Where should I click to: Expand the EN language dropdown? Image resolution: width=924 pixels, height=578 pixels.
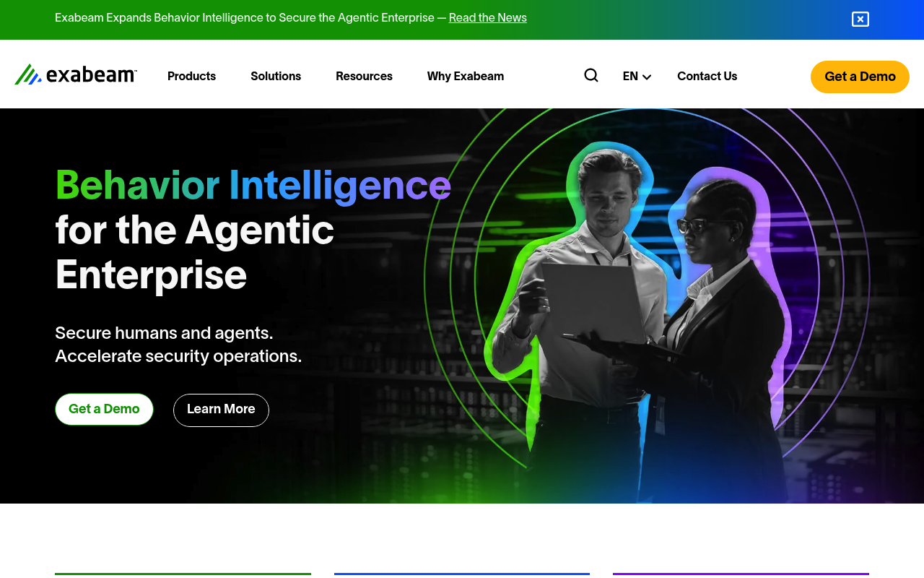click(x=637, y=77)
